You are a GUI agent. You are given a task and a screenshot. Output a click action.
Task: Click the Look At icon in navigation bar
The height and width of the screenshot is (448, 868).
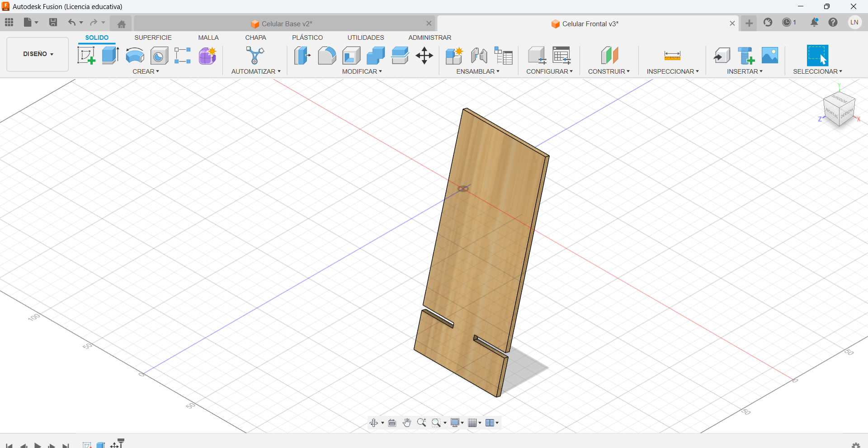(x=392, y=423)
